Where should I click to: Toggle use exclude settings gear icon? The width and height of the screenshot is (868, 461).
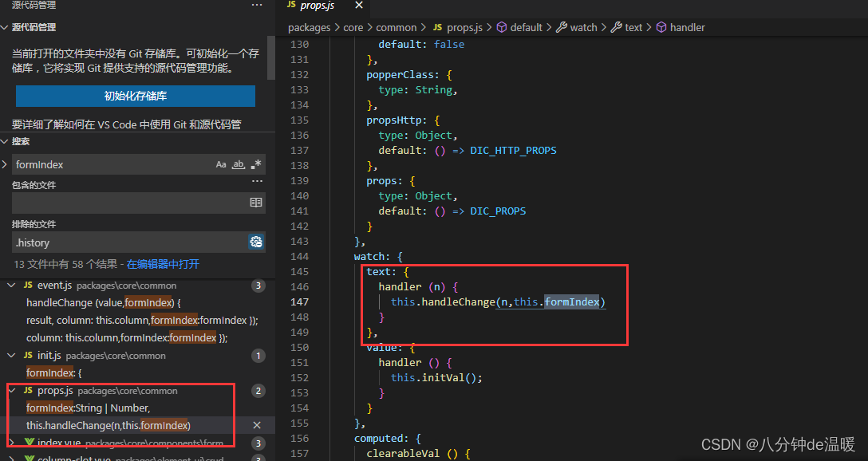pos(256,242)
